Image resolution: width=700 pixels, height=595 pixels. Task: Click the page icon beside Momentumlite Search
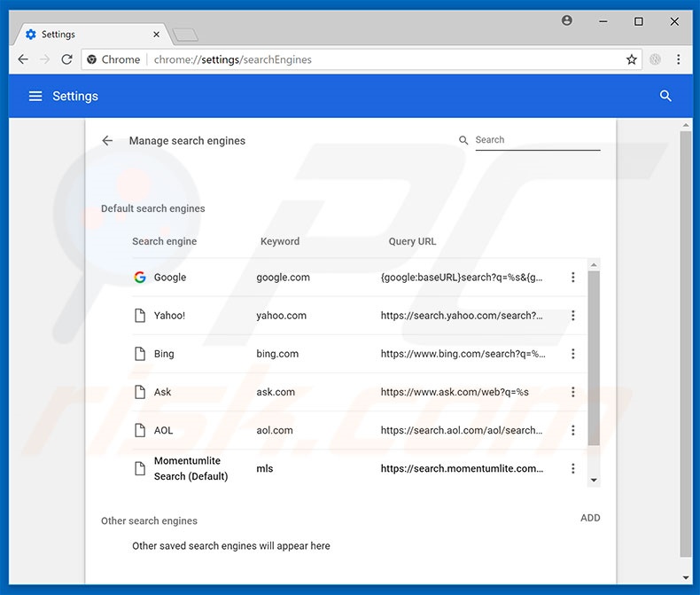140,468
